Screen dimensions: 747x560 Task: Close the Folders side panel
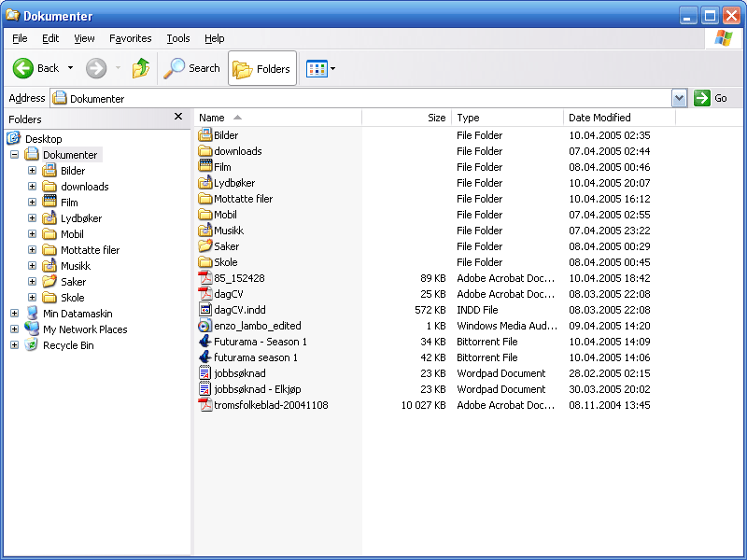click(x=178, y=117)
